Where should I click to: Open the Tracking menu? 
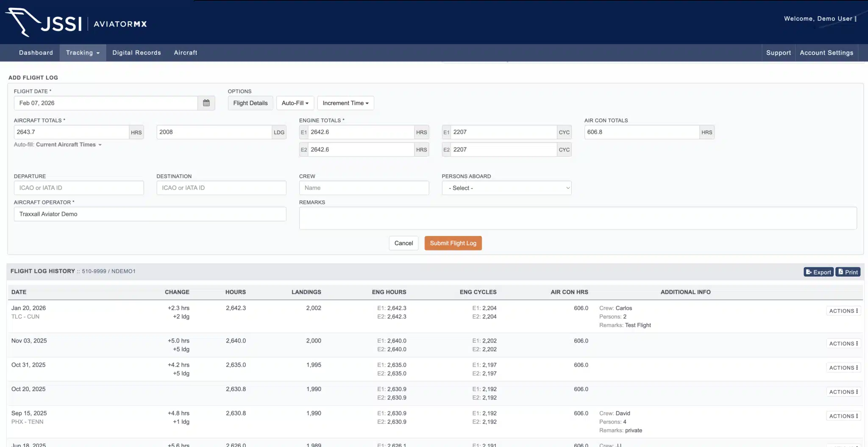tap(83, 53)
